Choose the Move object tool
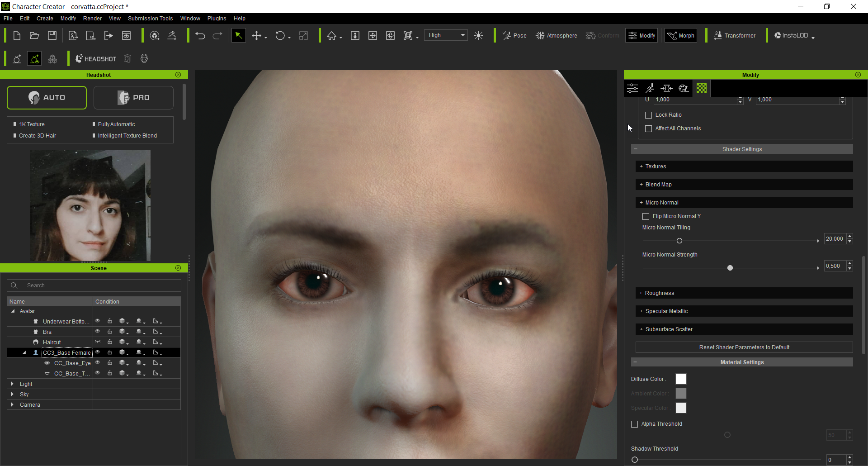 pyautogui.click(x=257, y=36)
